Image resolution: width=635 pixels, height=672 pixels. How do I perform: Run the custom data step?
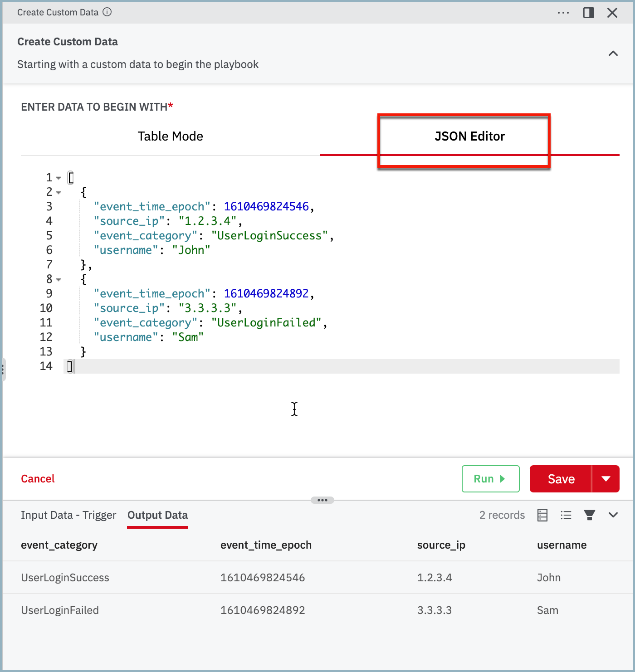pyautogui.click(x=490, y=479)
